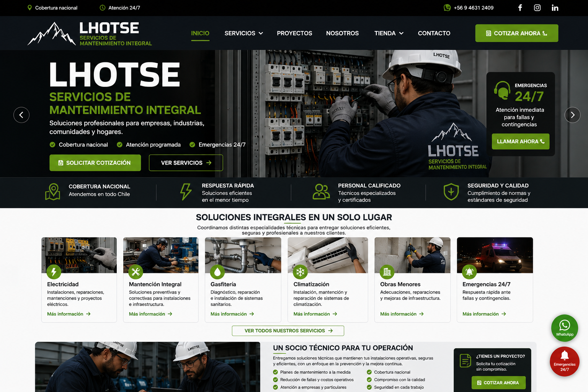
Task: Click the map pin Cobertura Nacional icon
Action: tap(53, 191)
